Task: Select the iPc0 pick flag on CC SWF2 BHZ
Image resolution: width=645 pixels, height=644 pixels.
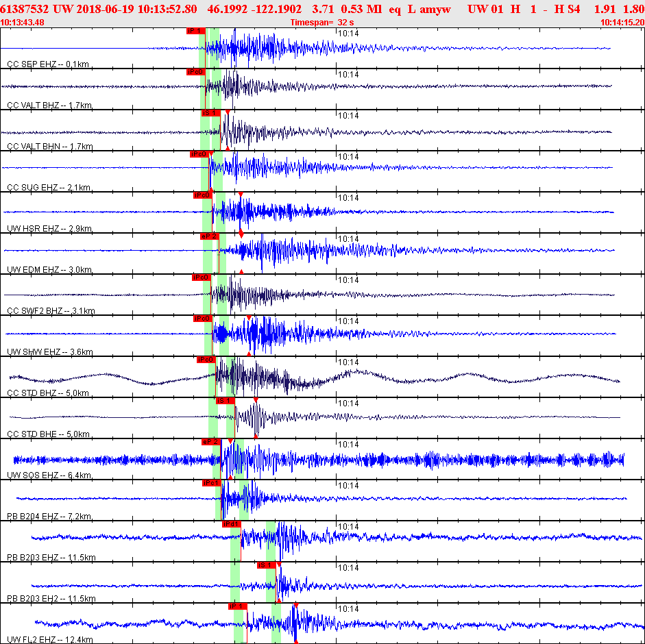Action: pyautogui.click(x=201, y=277)
